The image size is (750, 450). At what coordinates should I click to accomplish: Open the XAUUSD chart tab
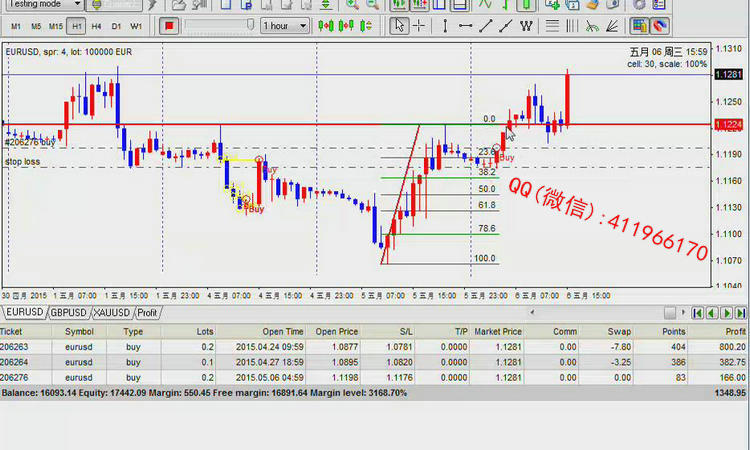(113, 313)
